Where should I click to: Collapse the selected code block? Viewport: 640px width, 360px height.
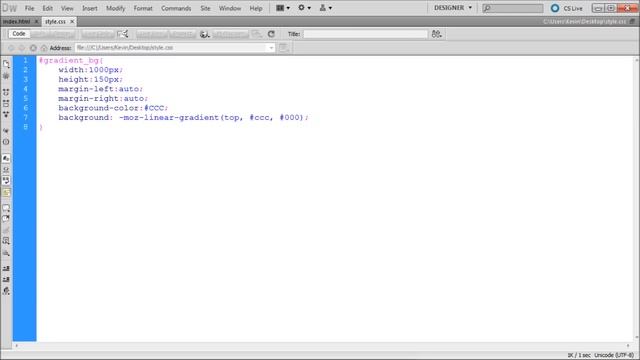[6, 104]
